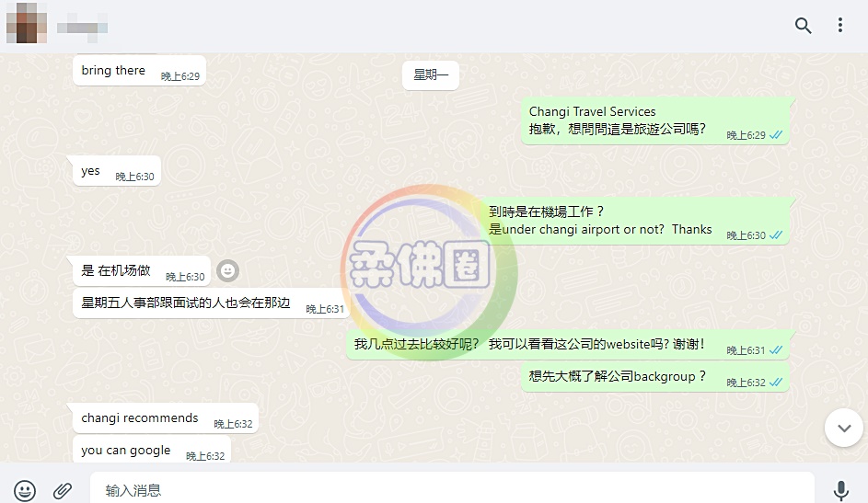The width and height of the screenshot is (868, 503).
Task: Select the 'you can google' message
Action: point(152,450)
